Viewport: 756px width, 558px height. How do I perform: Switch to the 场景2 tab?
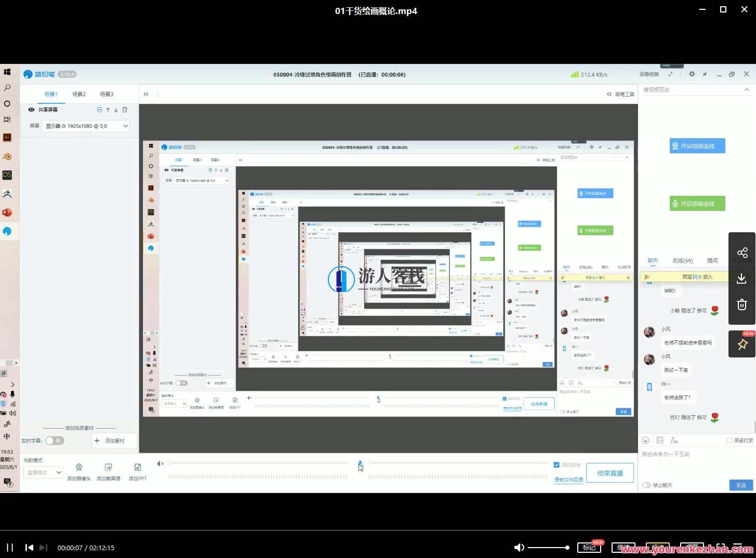click(79, 94)
